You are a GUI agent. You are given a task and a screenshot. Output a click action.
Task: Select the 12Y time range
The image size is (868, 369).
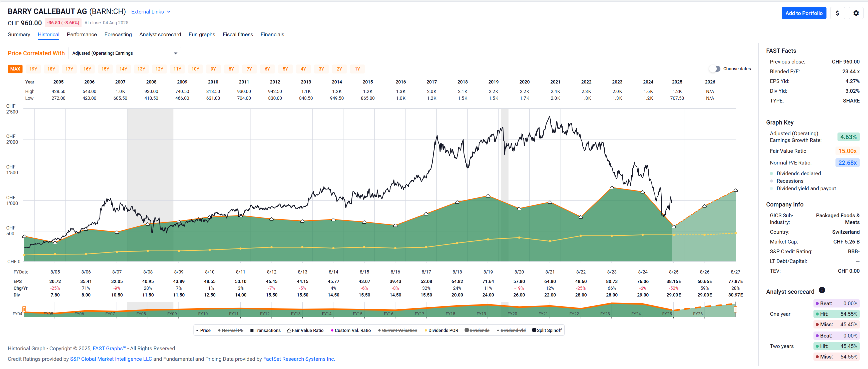tap(159, 69)
